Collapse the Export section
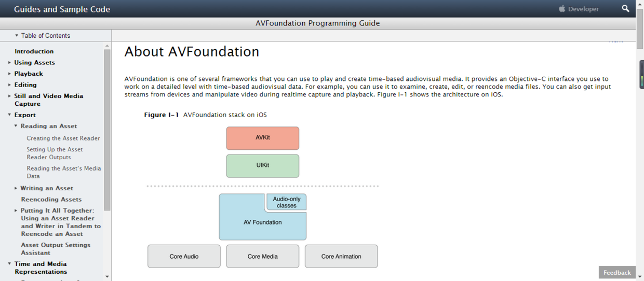This screenshot has height=281, width=644. click(x=9, y=115)
